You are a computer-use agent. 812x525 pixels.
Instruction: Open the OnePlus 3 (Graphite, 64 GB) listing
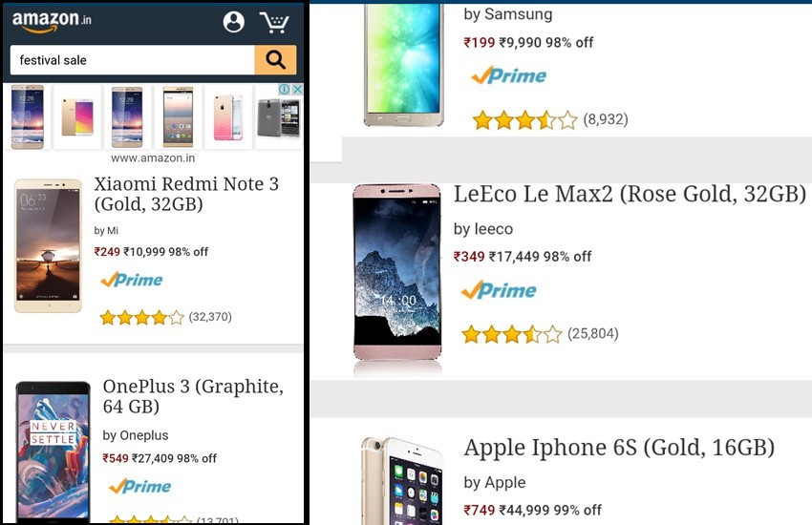[193, 396]
